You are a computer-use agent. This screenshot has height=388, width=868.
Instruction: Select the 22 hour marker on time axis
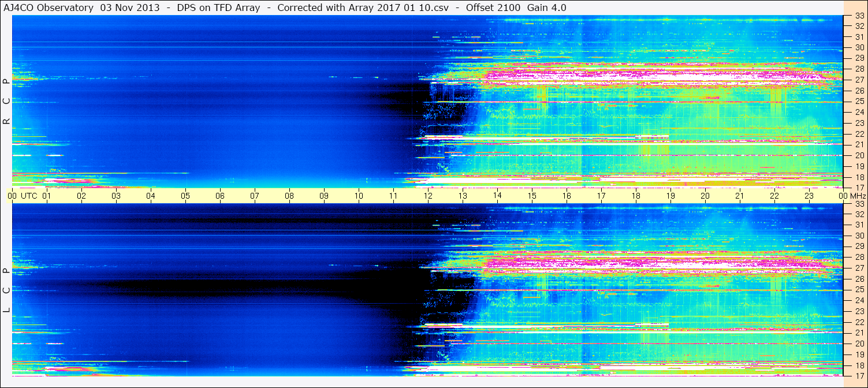(774, 196)
